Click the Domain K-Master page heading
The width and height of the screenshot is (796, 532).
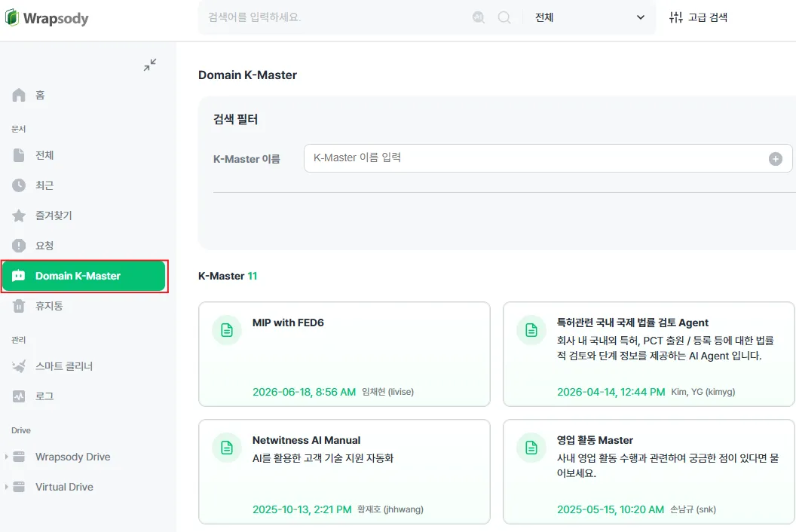click(x=248, y=75)
